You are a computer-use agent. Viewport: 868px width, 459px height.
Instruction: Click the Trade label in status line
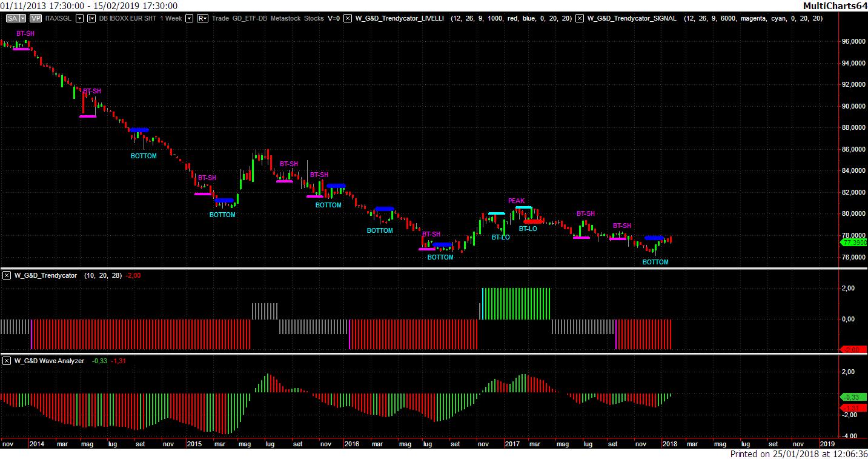pos(220,18)
